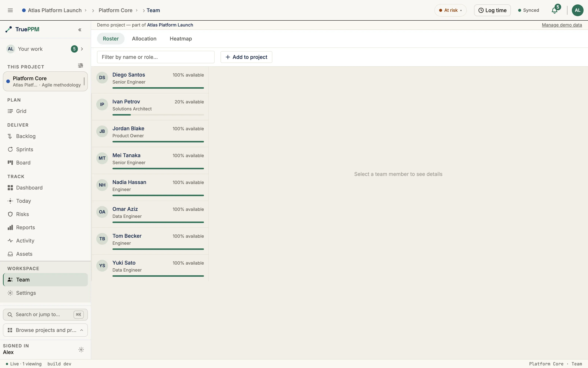Click the build dev status text
Viewport: 588px width, 368px height.
tap(59, 364)
